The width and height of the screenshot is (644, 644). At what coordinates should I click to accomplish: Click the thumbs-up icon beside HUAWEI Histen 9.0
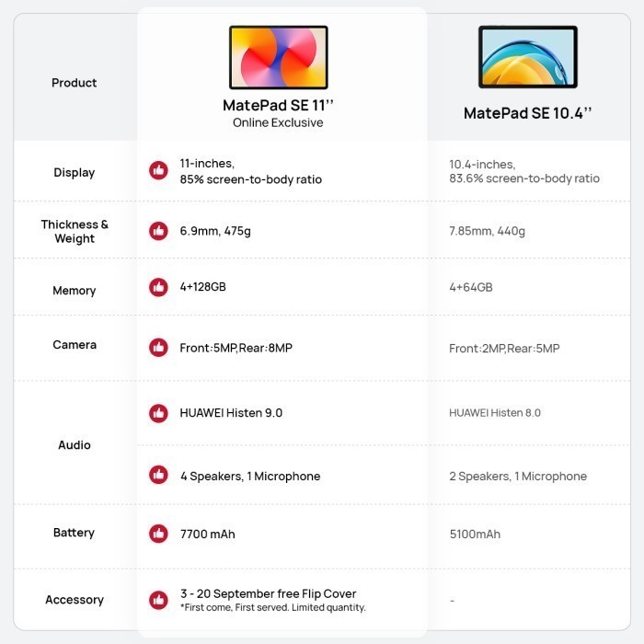[158, 413]
